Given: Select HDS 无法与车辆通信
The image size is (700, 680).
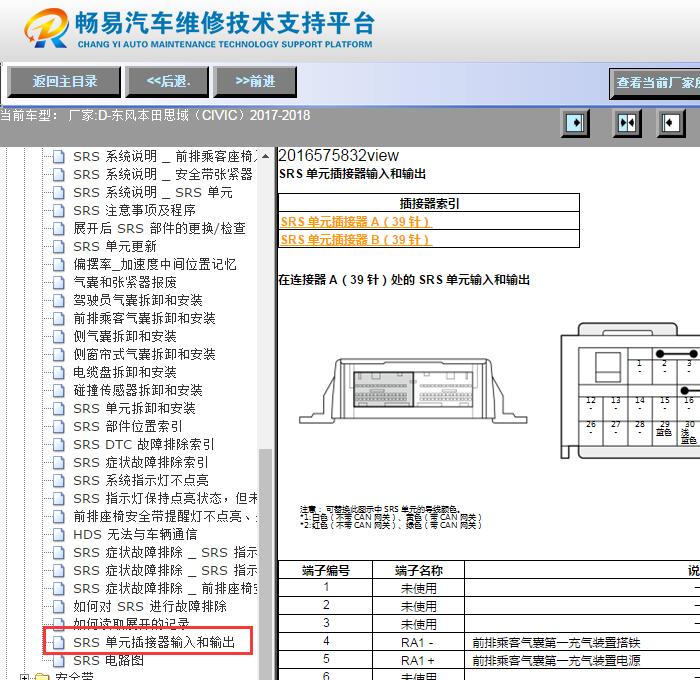Looking at the screenshot, I should [x=135, y=534].
